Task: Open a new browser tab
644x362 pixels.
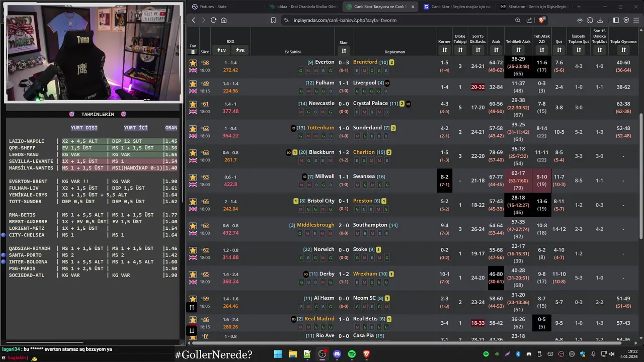Action: click(579, 7)
